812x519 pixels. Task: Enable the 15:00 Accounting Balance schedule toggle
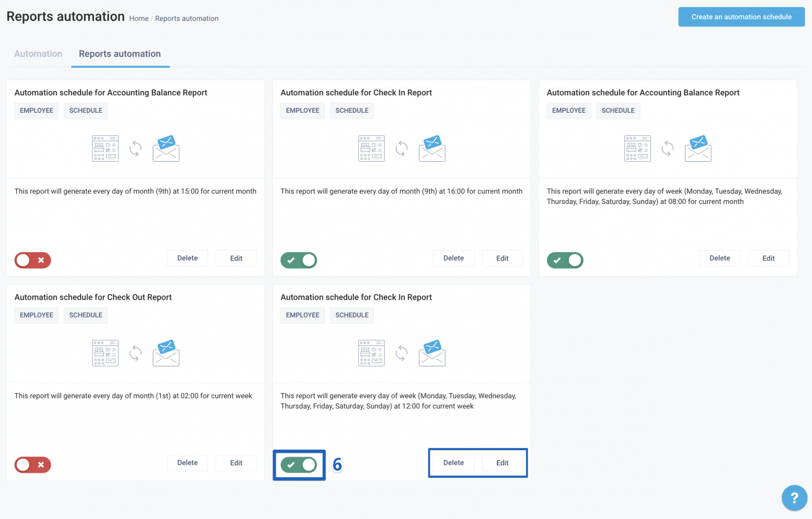tap(33, 260)
